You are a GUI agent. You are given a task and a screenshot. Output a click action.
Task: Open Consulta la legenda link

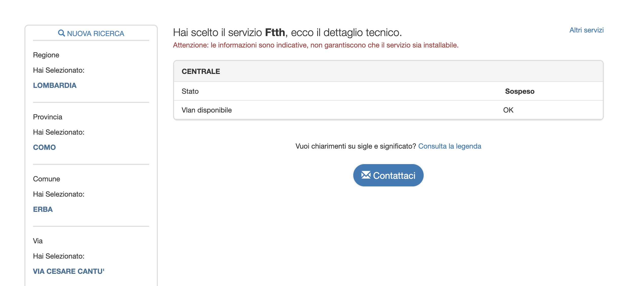click(450, 146)
